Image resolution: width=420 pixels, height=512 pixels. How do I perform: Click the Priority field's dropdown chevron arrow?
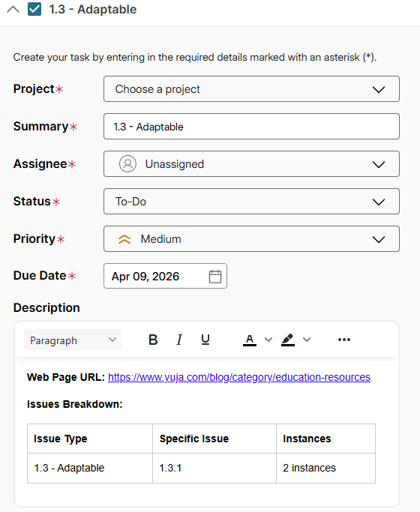[379, 239]
